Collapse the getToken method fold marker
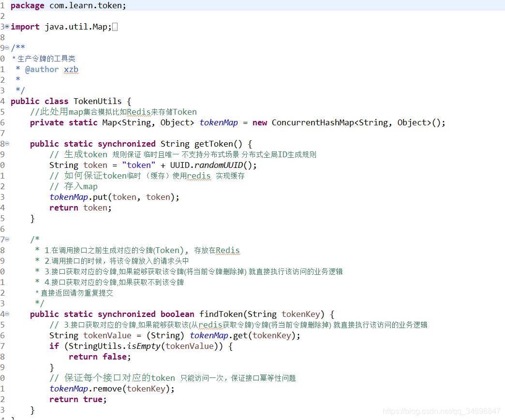505x420 pixels. click(x=7, y=144)
